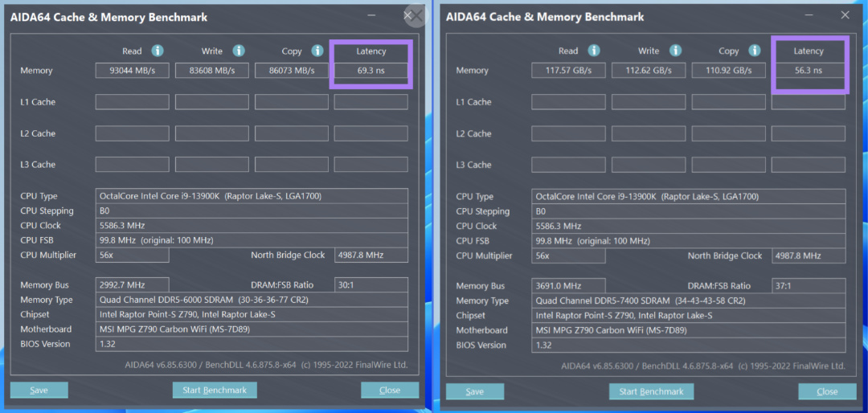Click L1 Cache read field in right window
The height and width of the screenshot is (413, 868).
pyautogui.click(x=568, y=102)
